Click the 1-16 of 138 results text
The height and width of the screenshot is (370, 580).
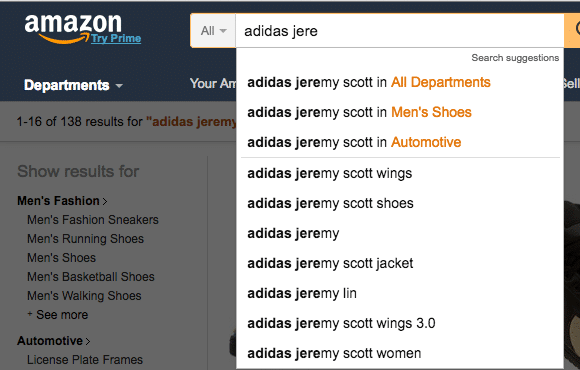(80, 122)
